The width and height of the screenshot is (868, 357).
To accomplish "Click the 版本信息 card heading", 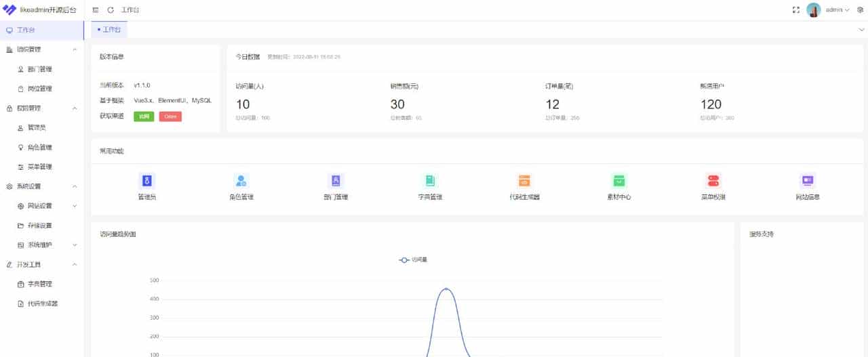I will point(112,57).
